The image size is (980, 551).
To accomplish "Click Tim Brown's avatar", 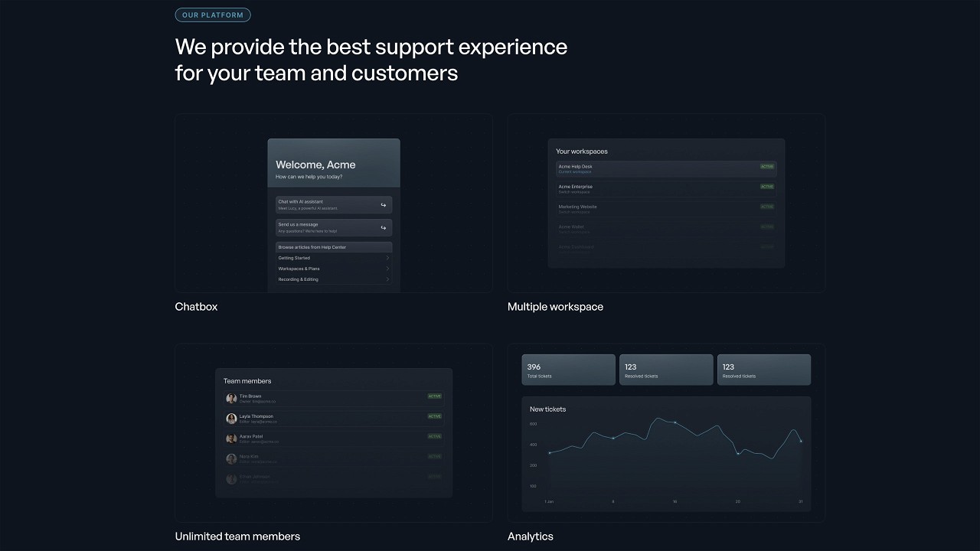I will click(231, 399).
